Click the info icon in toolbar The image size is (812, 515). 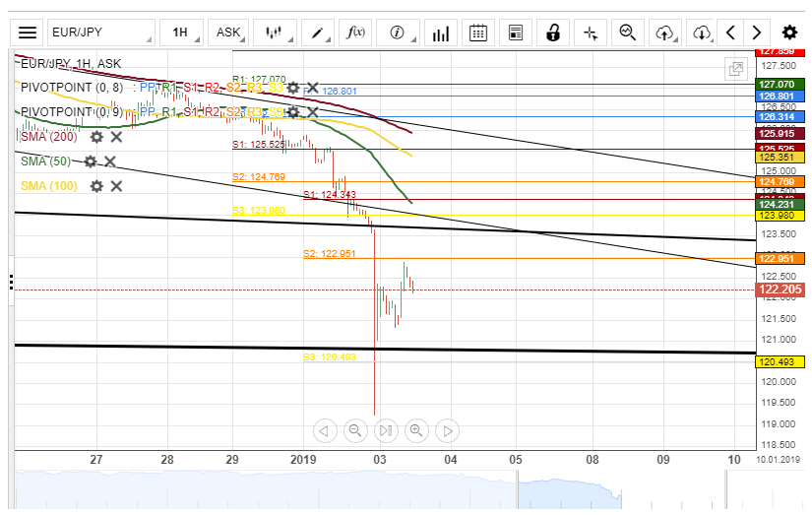(399, 32)
